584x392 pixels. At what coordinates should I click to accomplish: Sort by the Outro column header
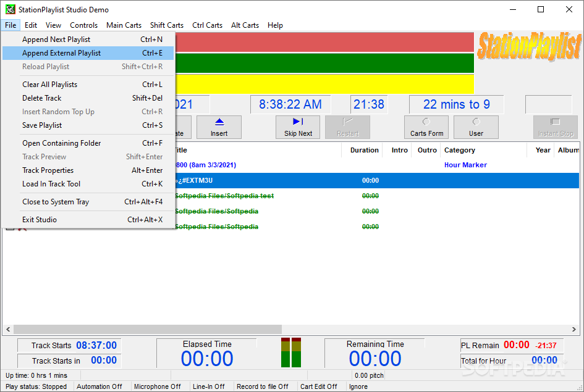[x=427, y=150]
